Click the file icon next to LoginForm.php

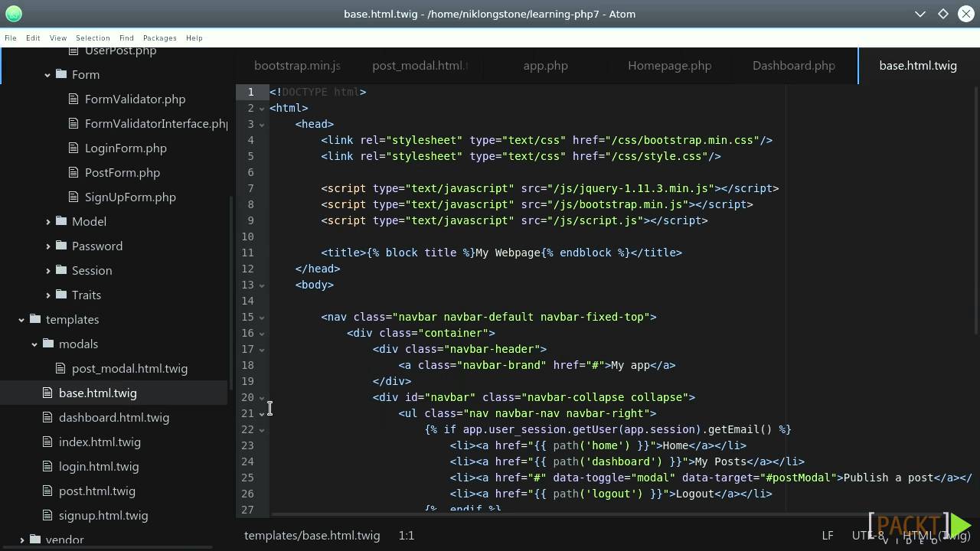tap(73, 148)
